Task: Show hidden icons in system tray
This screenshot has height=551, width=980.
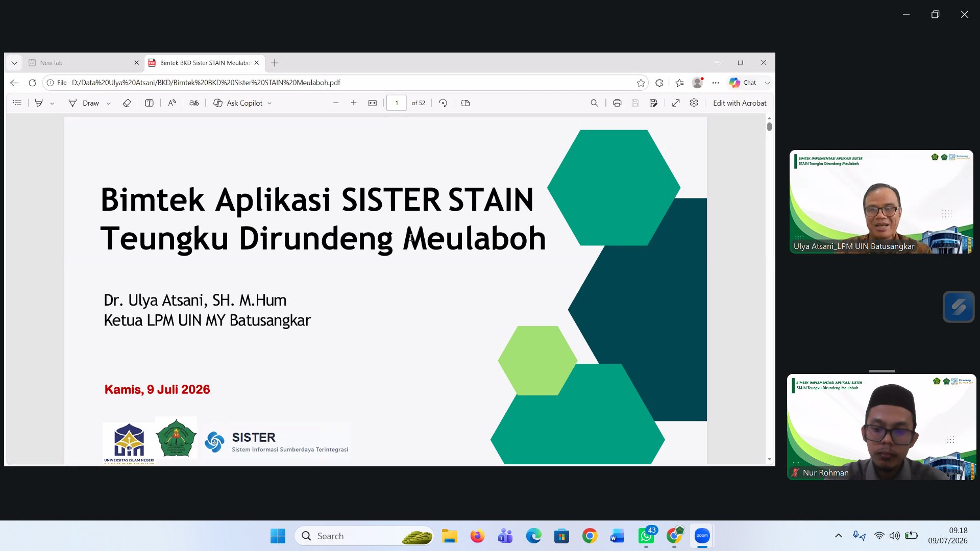Action: pos(838,536)
